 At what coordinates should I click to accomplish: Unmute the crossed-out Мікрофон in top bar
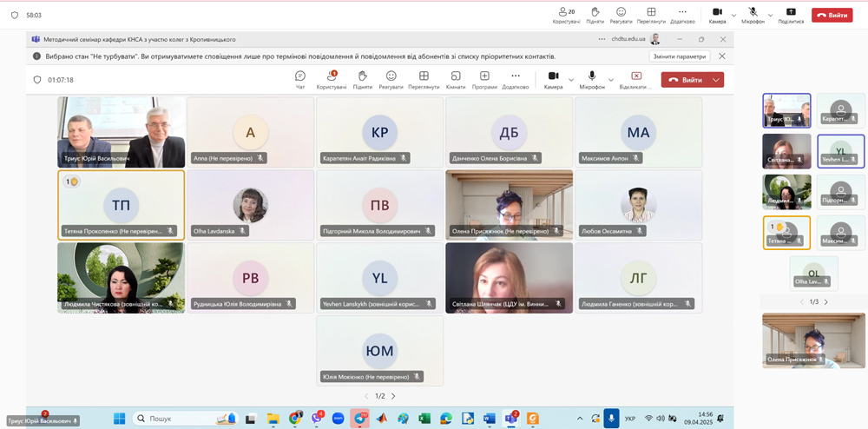753,15
